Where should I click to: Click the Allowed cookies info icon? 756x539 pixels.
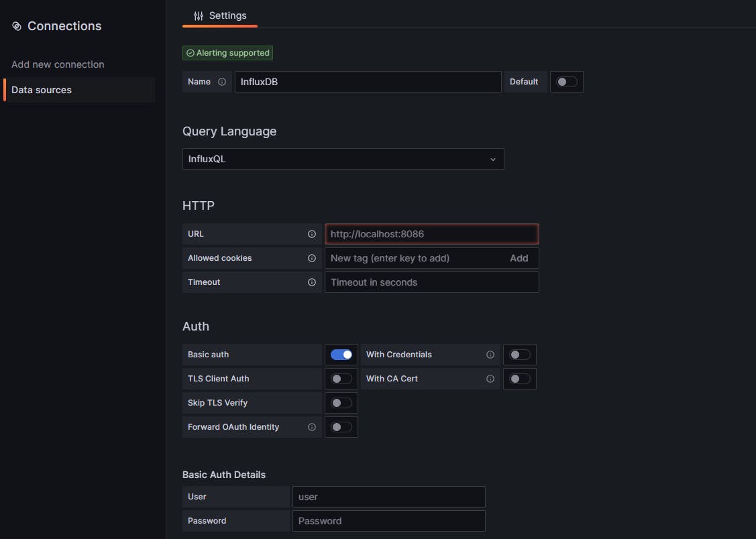point(312,258)
